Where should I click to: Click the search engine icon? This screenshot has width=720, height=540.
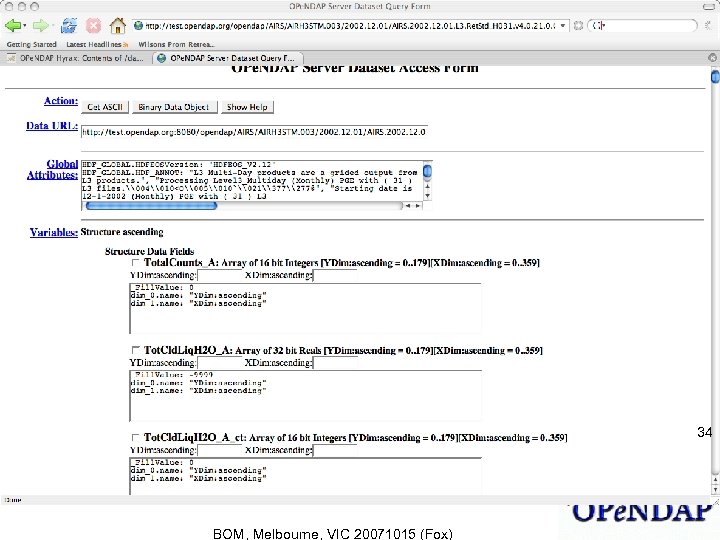(x=597, y=26)
